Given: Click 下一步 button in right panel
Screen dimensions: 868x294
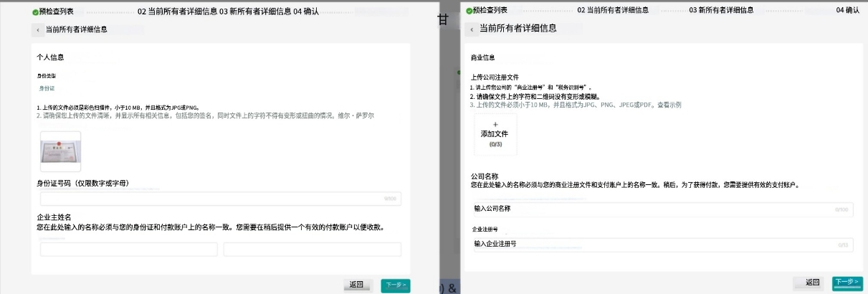Looking at the screenshot, I should click(x=847, y=283).
